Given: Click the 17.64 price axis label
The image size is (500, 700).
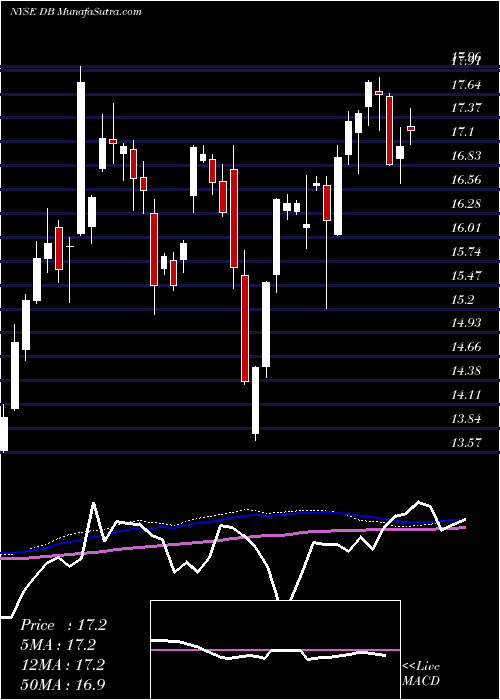Looking at the screenshot, I should (x=466, y=84).
